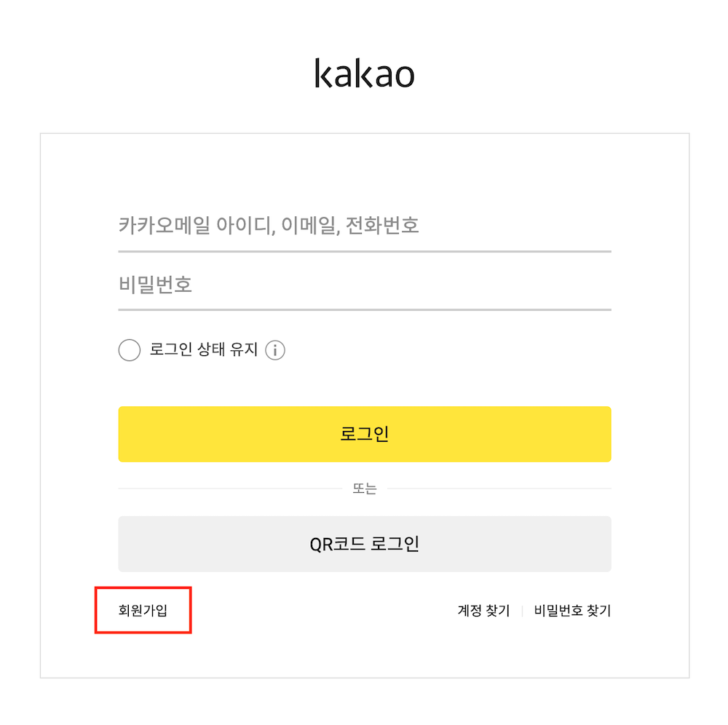728x725 pixels.
Task: Click the 또는 divider text
Action: coord(364,488)
